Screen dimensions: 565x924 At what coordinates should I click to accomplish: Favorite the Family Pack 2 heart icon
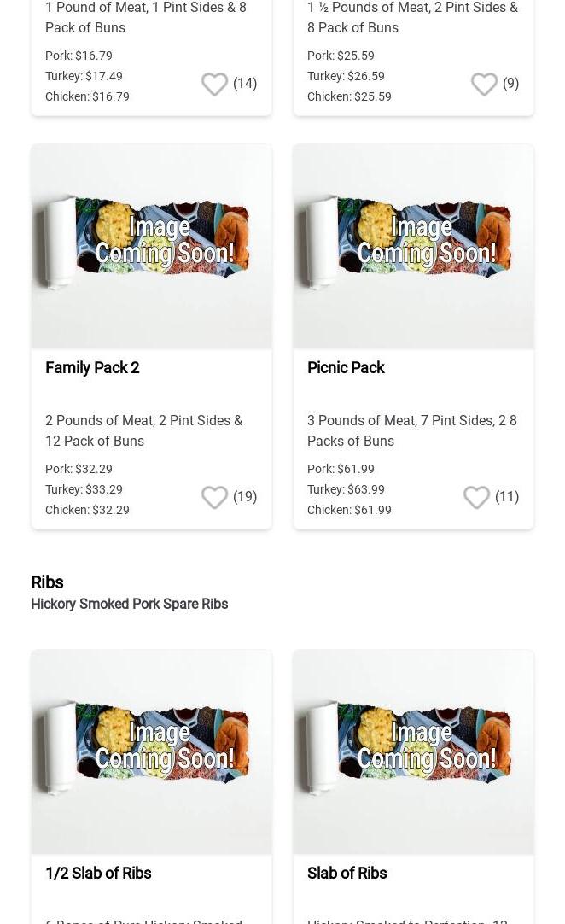coord(214,497)
